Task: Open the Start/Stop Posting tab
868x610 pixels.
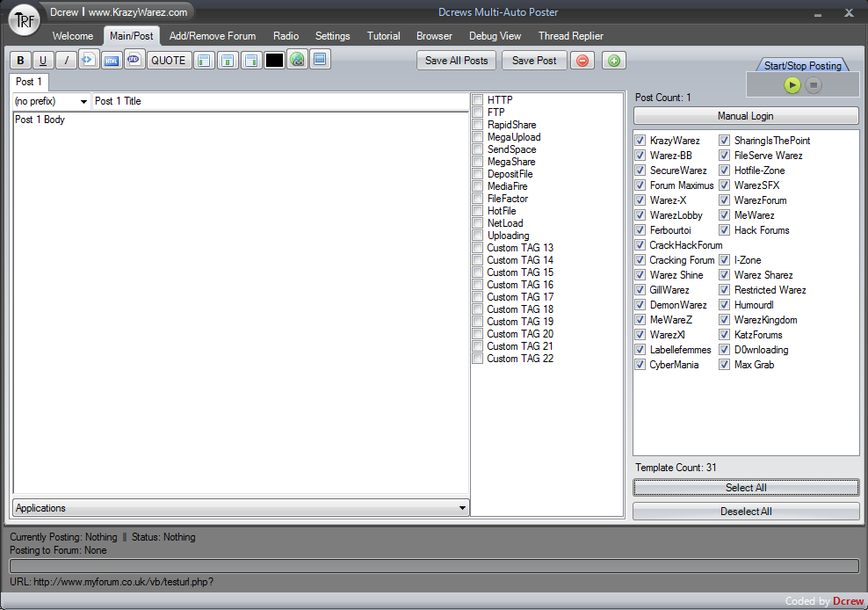Action: coord(802,65)
